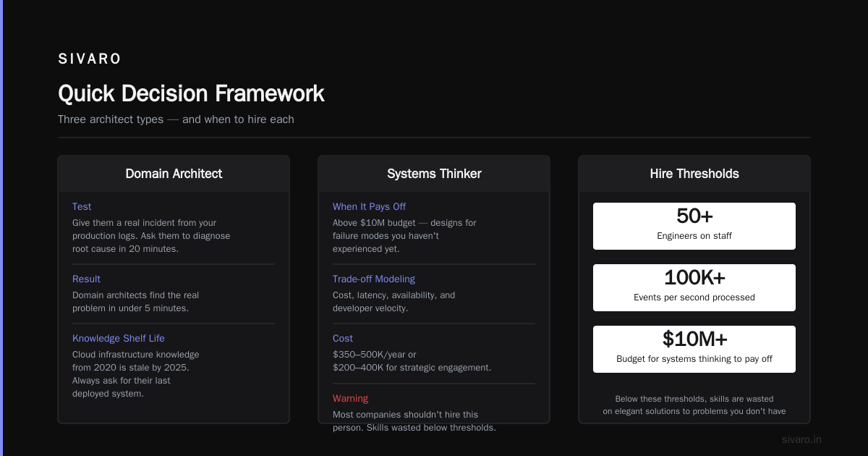Click the $10M+ figure

694,339
